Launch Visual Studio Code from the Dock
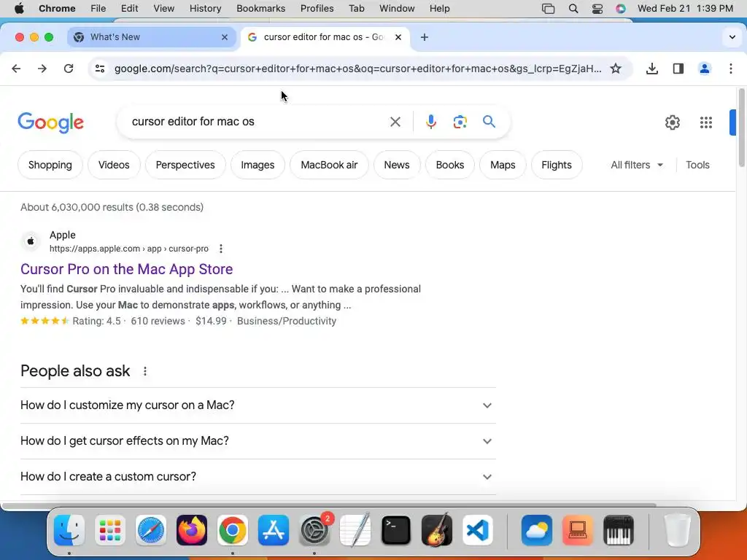Viewport: 747px width, 560px height. 477,530
